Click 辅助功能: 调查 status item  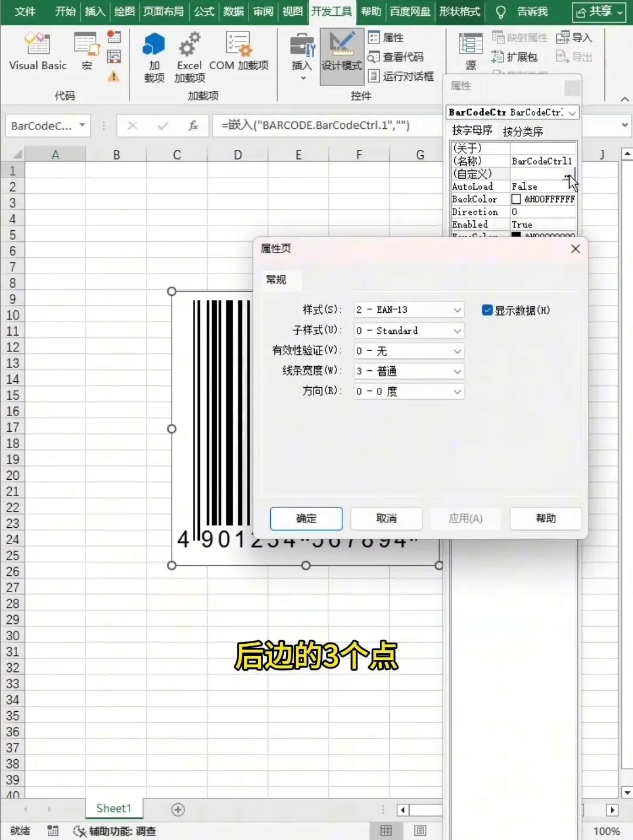click(115, 831)
